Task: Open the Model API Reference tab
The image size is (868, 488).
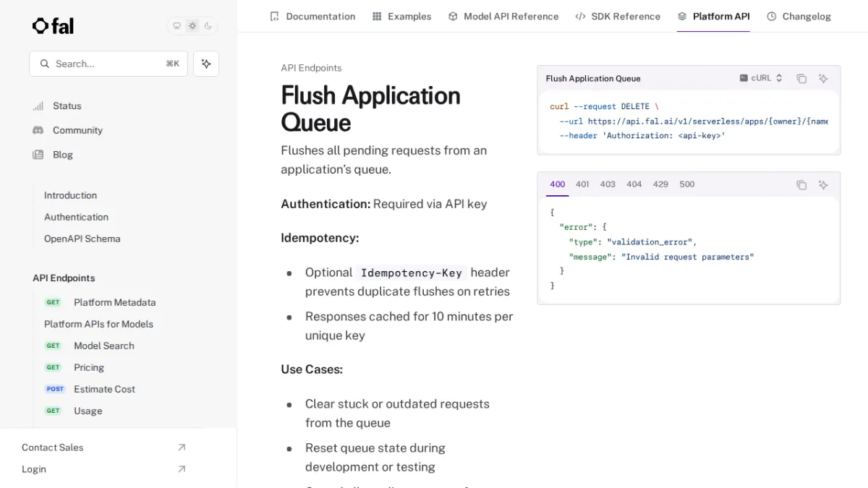Action: click(503, 16)
